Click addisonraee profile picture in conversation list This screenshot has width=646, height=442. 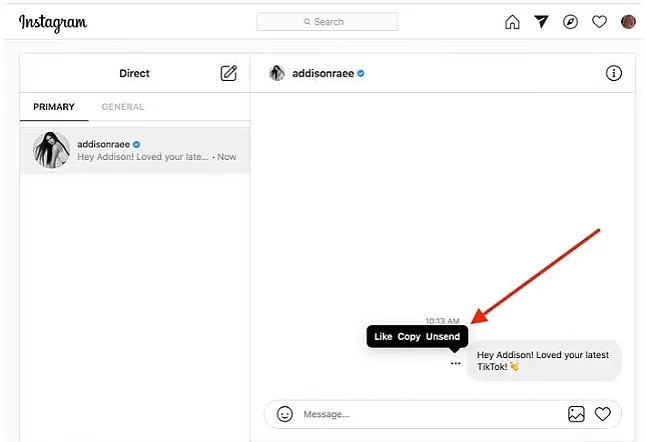51,150
